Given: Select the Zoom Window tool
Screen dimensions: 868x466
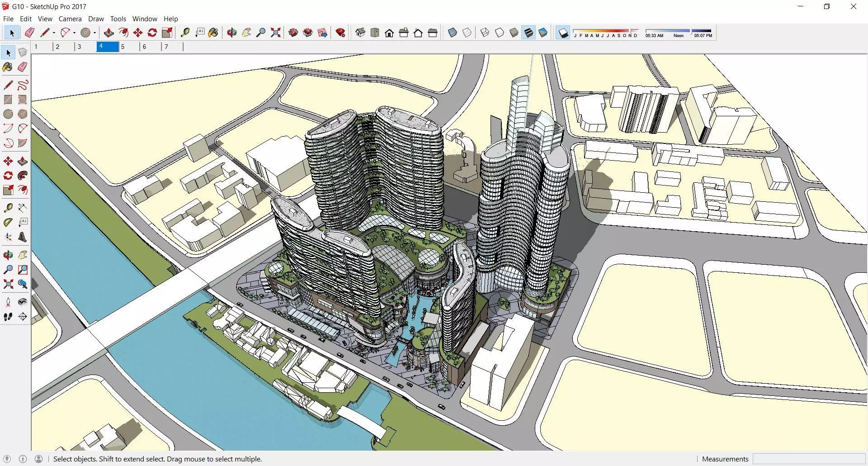Looking at the screenshot, I should coord(23,270).
